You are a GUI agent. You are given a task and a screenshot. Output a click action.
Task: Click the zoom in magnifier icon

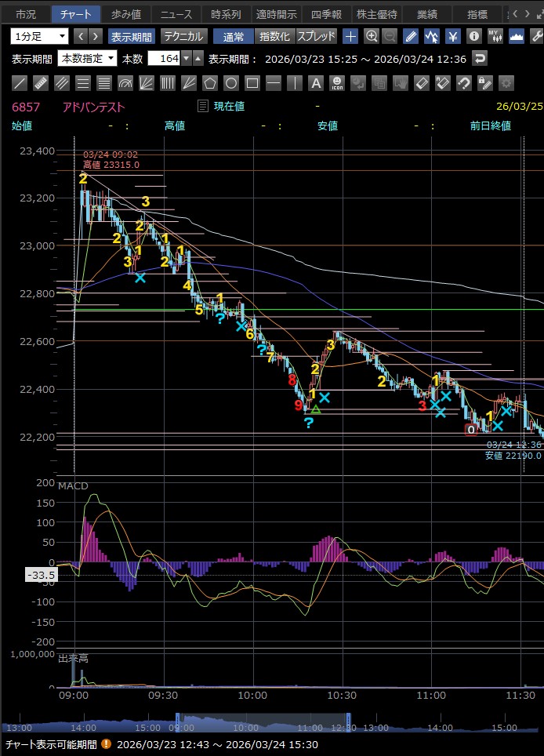372,36
